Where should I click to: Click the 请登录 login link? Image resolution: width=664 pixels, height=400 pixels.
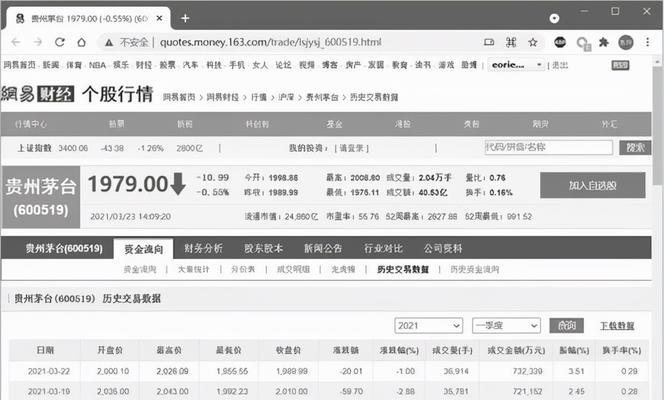pos(351,148)
